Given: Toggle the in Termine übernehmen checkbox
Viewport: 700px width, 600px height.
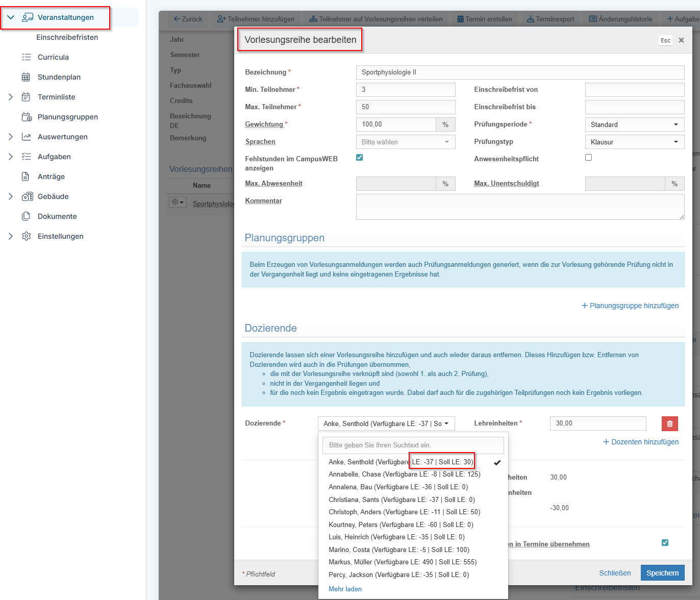Looking at the screenshot, I should 665,542.
